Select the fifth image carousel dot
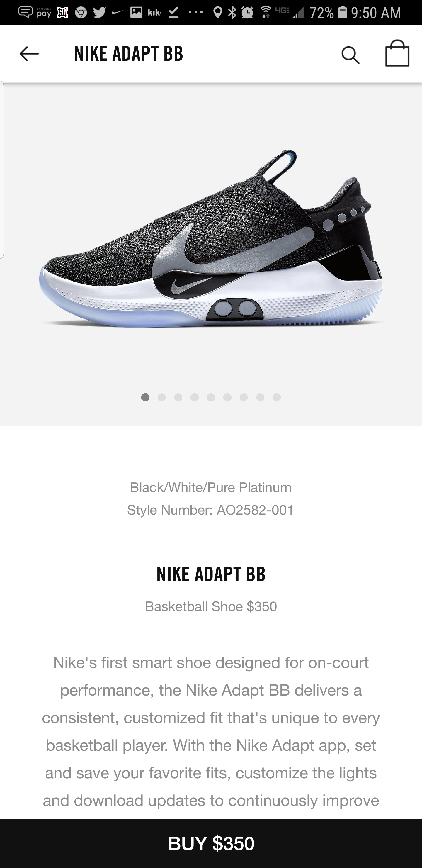This screenshot has height=868, width=422. point(211,397)
